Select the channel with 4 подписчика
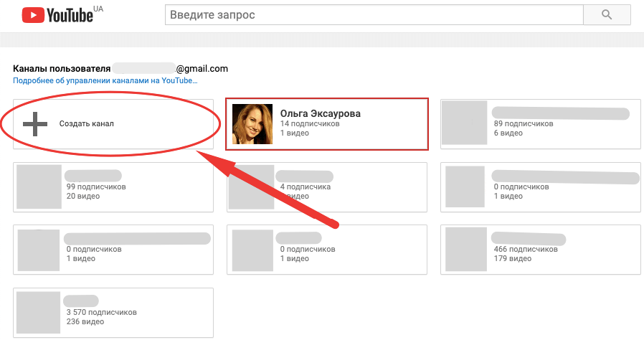The height and width of the screenshot is (340, 644). [x=327, y=187]
